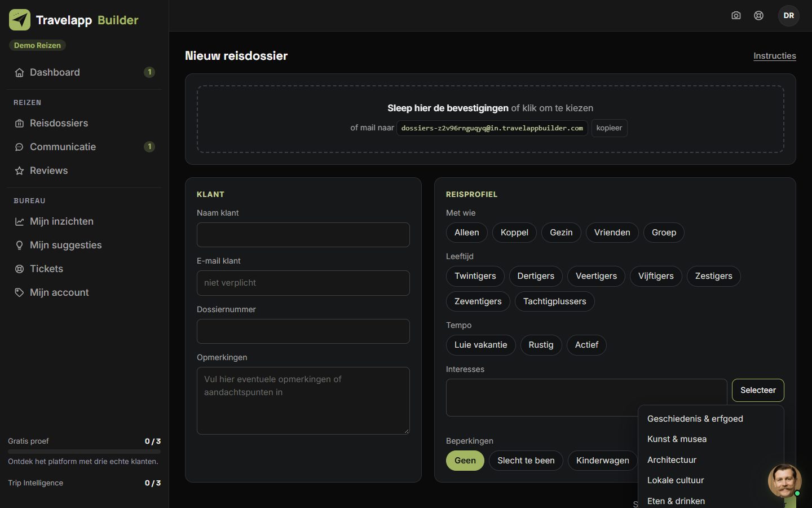This screenshot has height=508, width=812.
Task: Click the Communicatie chat bubble icon
Action: click(x=19, y=147)
